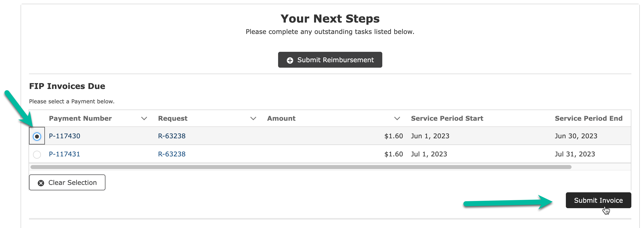Click the Request column header label
The width and height of the screenshot is (644, 228).
(172, 118)
